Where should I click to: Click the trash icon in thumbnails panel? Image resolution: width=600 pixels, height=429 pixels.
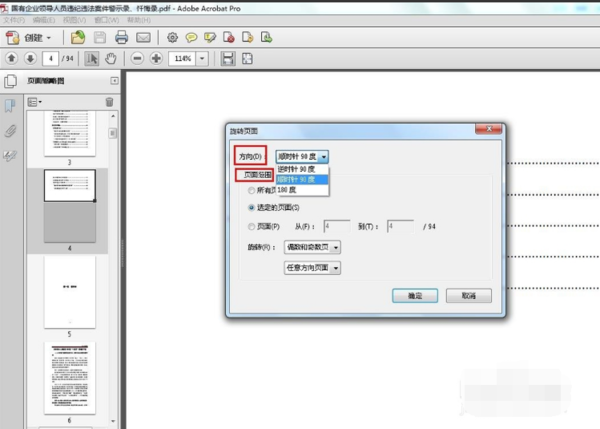pyautogui.click(x=109, y=102)
